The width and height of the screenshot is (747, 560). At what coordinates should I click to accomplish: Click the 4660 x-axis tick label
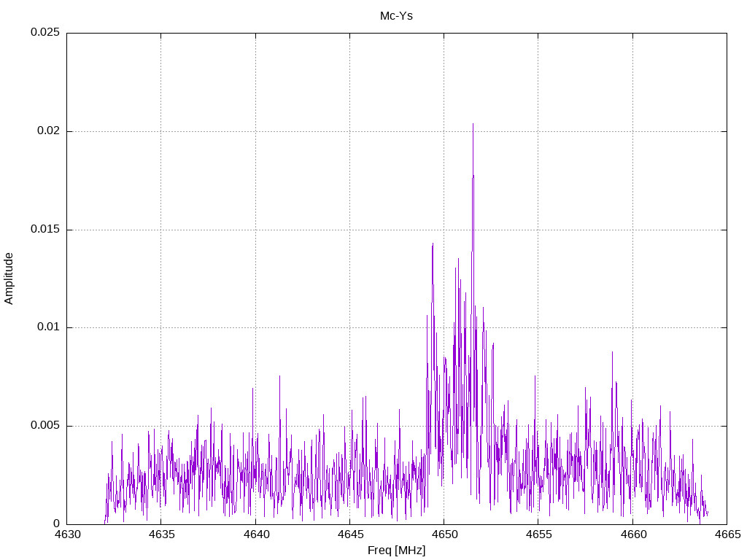632,534
